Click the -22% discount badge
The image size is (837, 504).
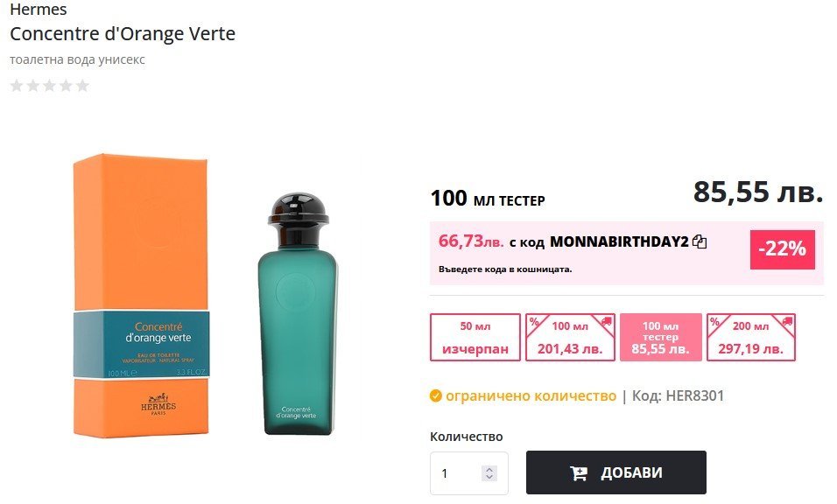(x=782, y=248)
